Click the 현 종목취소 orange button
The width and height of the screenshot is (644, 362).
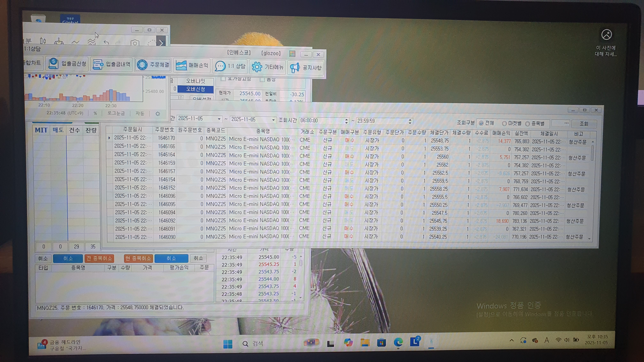pos(138,258)
